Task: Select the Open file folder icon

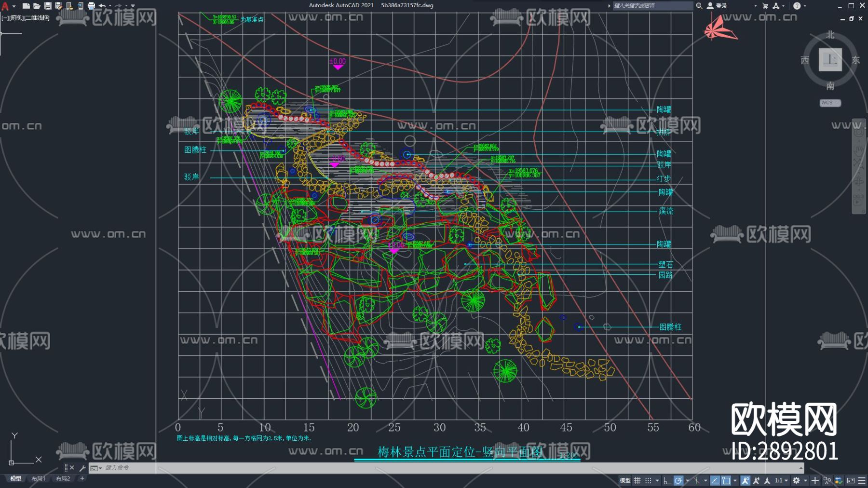Action: tap(37, 6)
